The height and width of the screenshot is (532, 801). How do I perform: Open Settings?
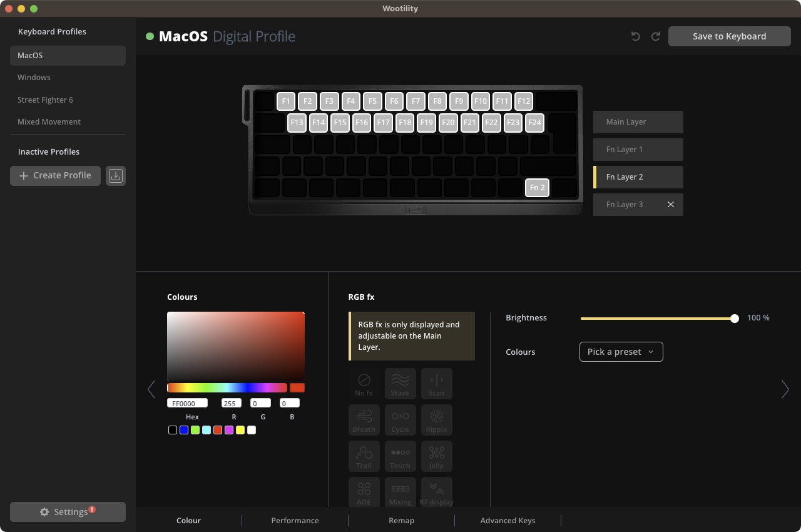tap(68, 512)
